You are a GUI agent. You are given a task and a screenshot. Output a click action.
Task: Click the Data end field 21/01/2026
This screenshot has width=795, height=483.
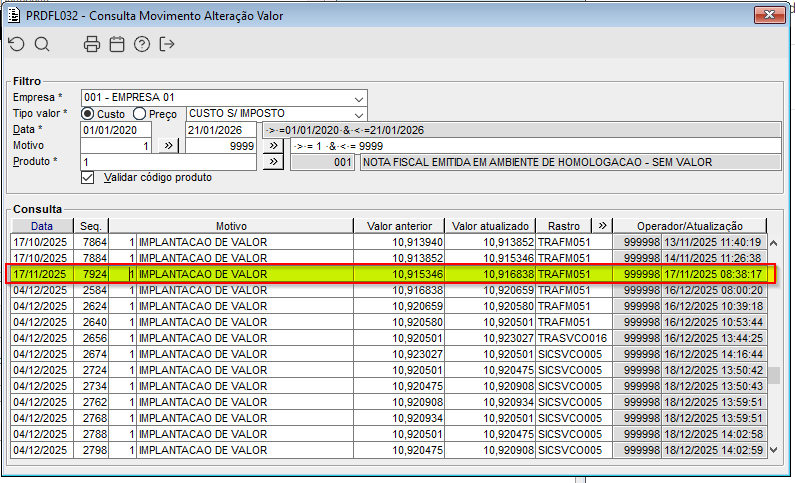(221, 130)
